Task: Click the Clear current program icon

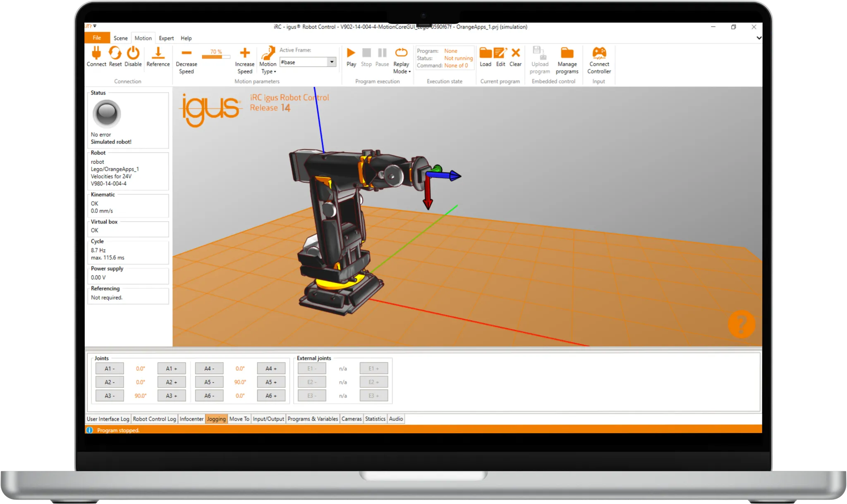Action: point(516,54)
